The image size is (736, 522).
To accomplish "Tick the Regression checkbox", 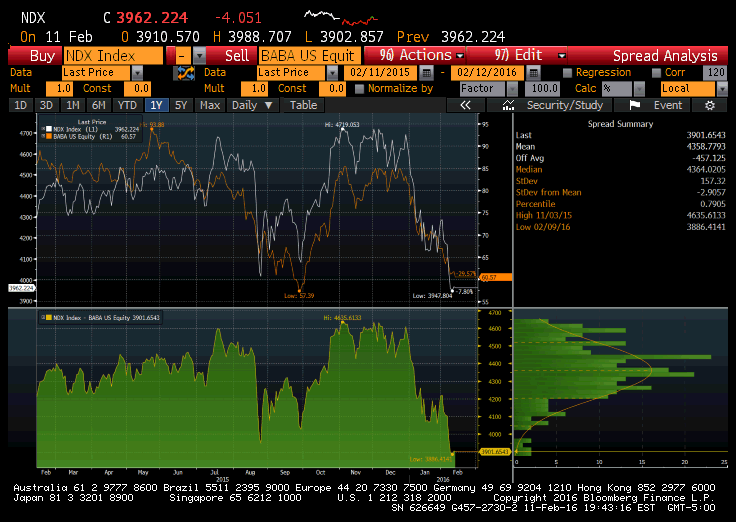I will click(x=567, y=73).
